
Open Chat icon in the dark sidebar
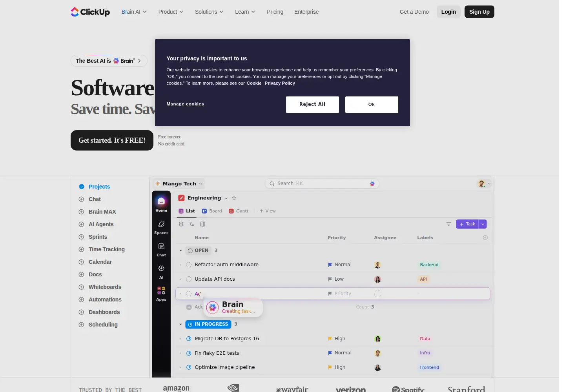click(161, 249)
